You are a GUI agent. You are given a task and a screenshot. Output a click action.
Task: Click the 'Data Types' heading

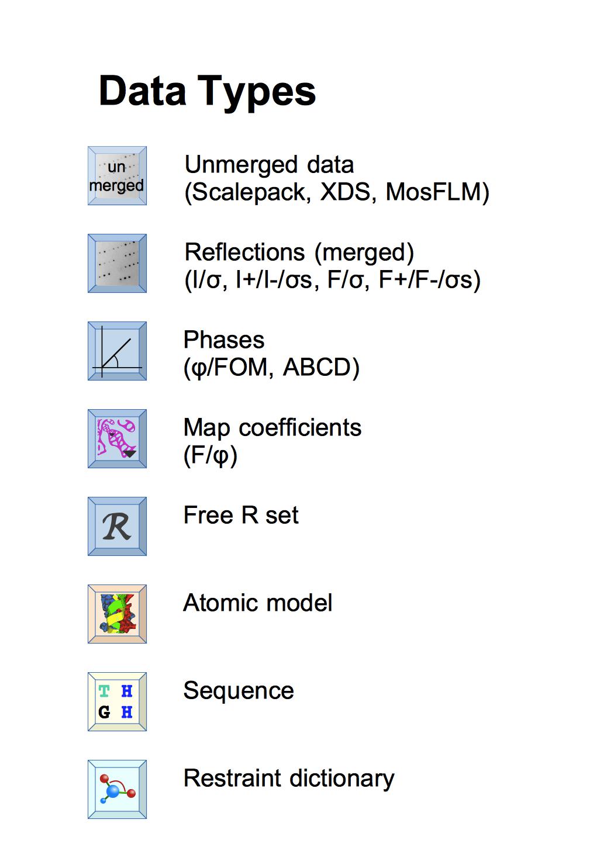pos(207,91)
